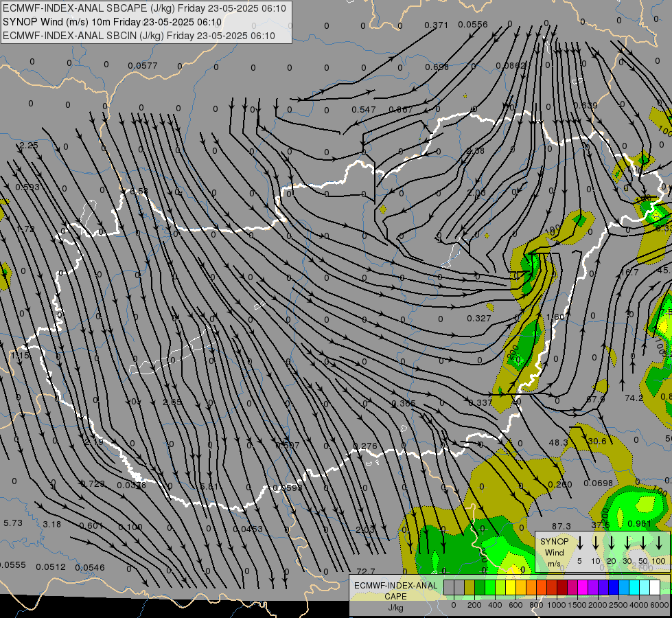Click the 10 m/s wind arrow in legend
The image size is (672, 618).
[596, 542]
